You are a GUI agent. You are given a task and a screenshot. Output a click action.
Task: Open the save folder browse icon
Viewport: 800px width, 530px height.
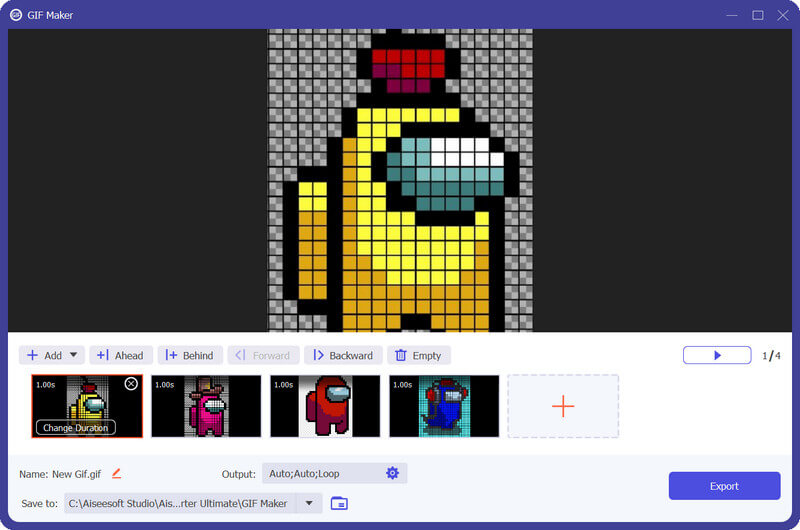339,503
